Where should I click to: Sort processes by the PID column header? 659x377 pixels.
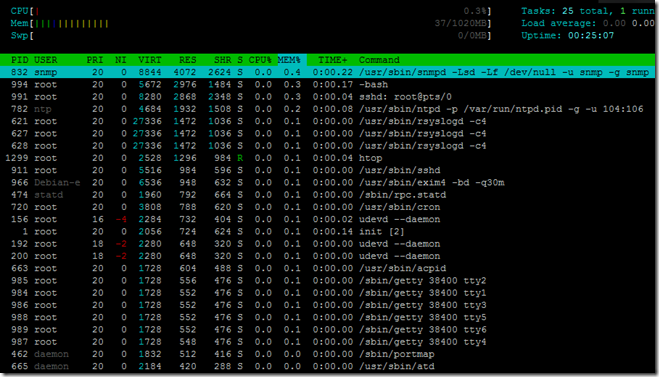click(x=19, y=60)
